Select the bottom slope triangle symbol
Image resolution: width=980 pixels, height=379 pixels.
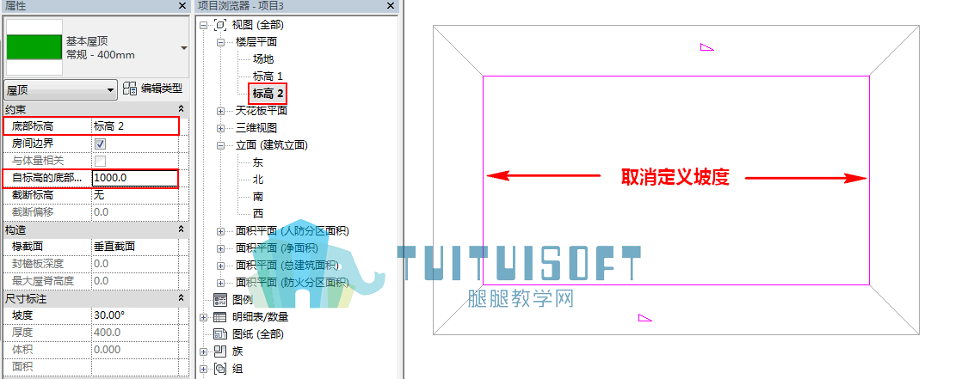[645, 318]
